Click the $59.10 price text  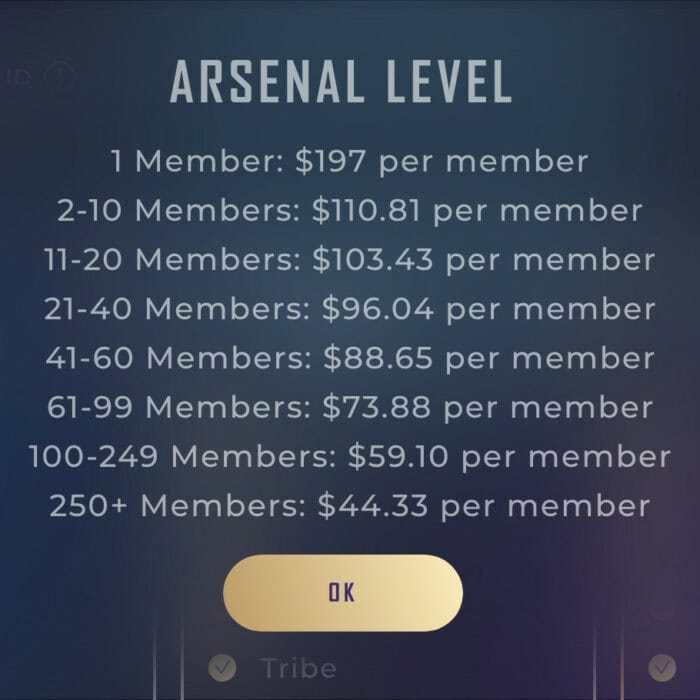pyautogui.click(x=398, y=456)
